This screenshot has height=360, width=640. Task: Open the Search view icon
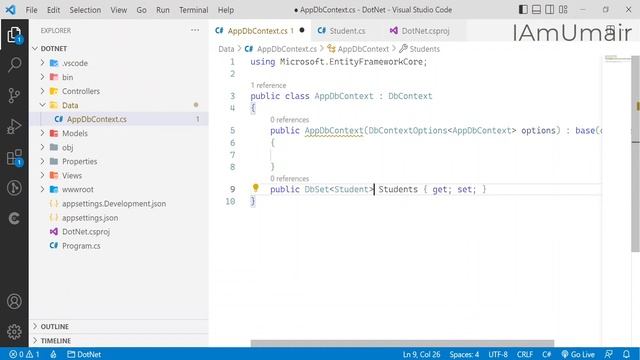pos(14,64)
